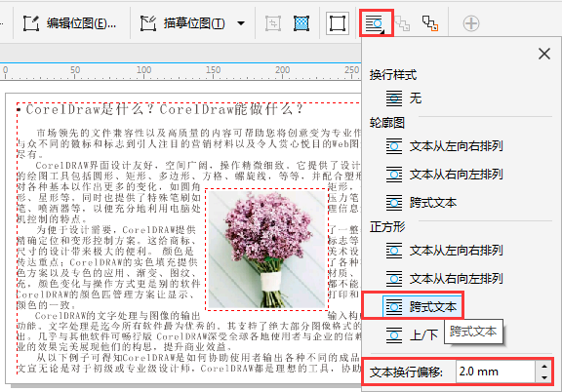The image size is (562, 392).
Task: Select wrap style 无 (none)
Action: [404, 98]
